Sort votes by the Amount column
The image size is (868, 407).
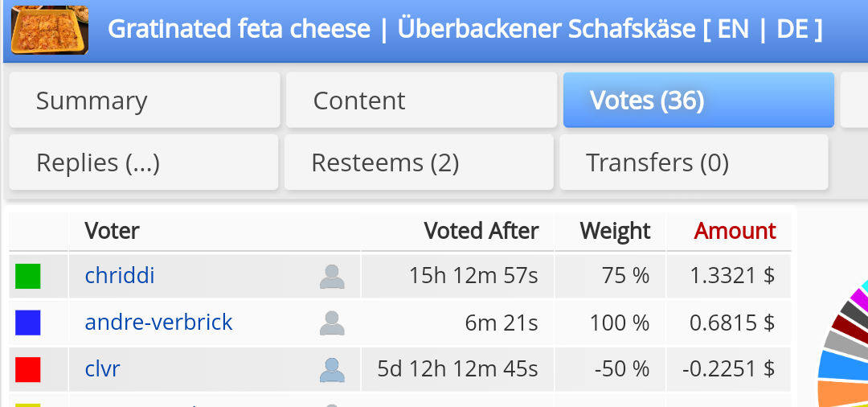735,232
